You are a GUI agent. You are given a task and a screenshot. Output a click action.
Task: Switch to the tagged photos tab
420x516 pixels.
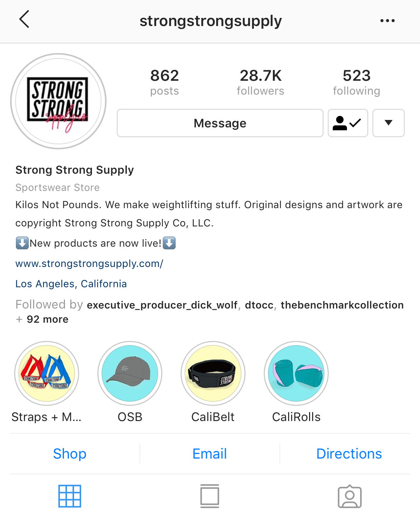[350, 496]
